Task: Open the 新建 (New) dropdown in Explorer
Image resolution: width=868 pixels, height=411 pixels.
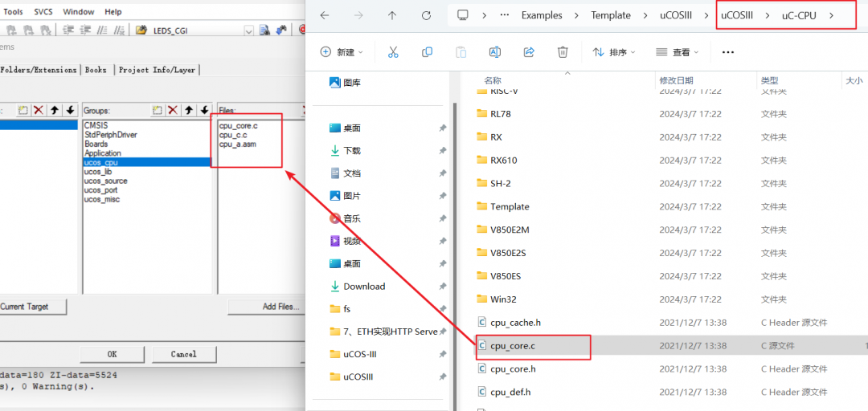Action: tap(342, 52)
